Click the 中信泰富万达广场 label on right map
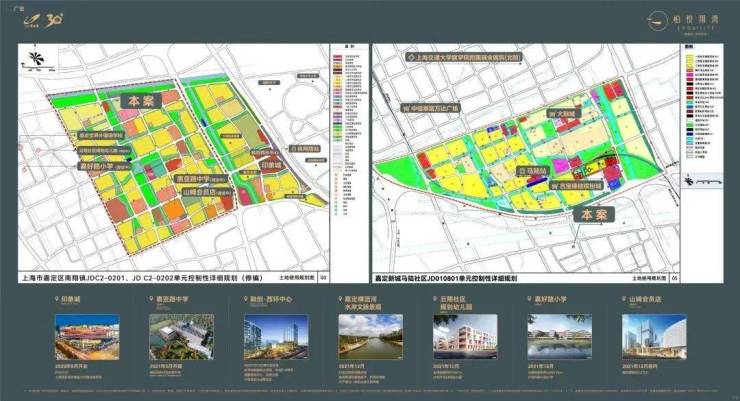Screen dimensions: 740x401 coord(430,108)
